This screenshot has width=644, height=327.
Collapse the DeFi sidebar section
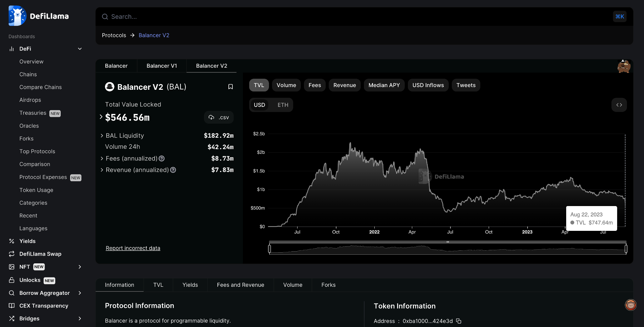tap(80, 49)
